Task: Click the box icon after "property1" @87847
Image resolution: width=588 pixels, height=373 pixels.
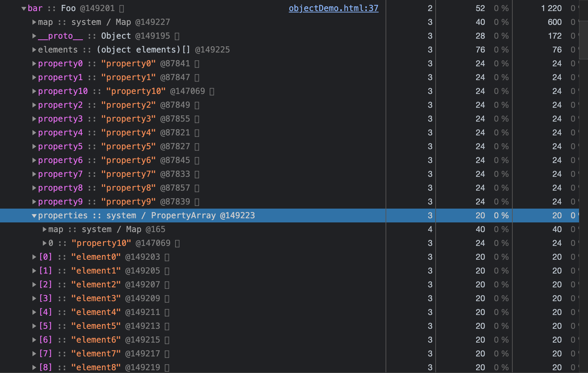Action: [197, 77]
